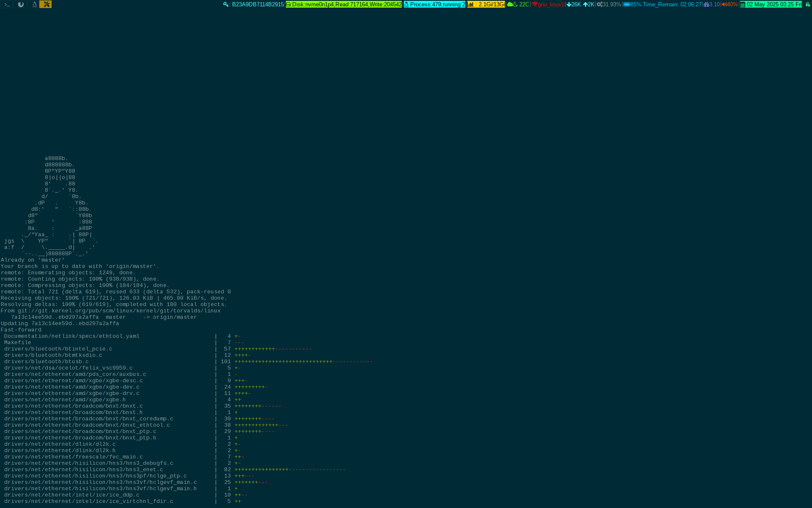812x508 pixels.
Task: Click the 26K download speed
Action: 576,4
